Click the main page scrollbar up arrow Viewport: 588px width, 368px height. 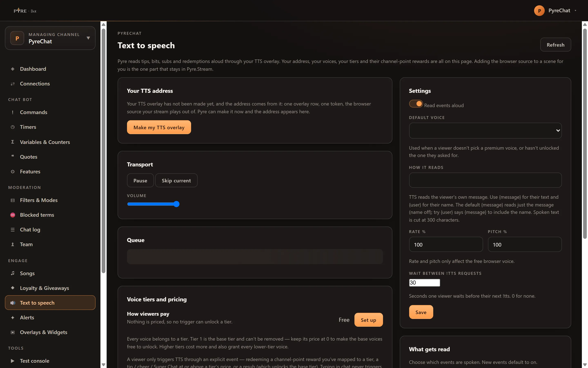585,25
